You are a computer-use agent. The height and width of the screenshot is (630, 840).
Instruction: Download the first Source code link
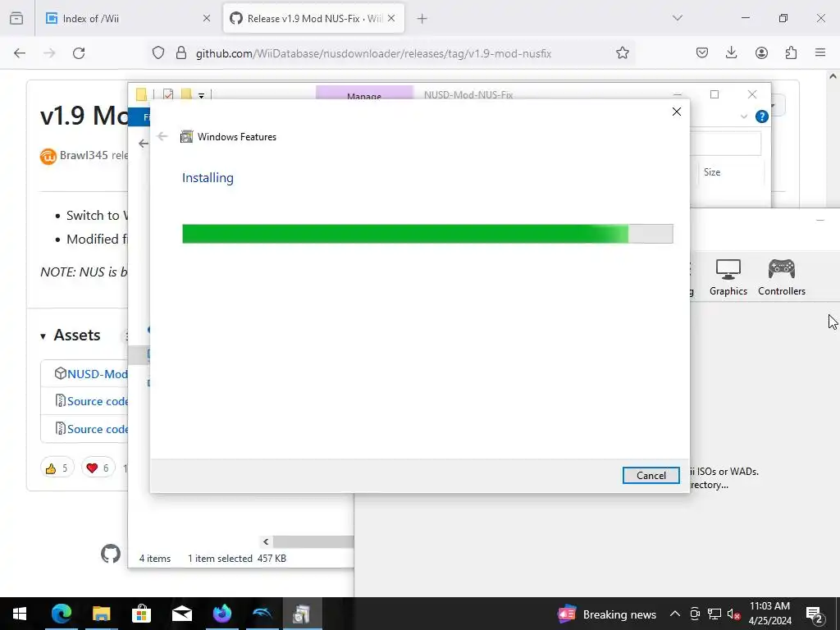(97, 401)
